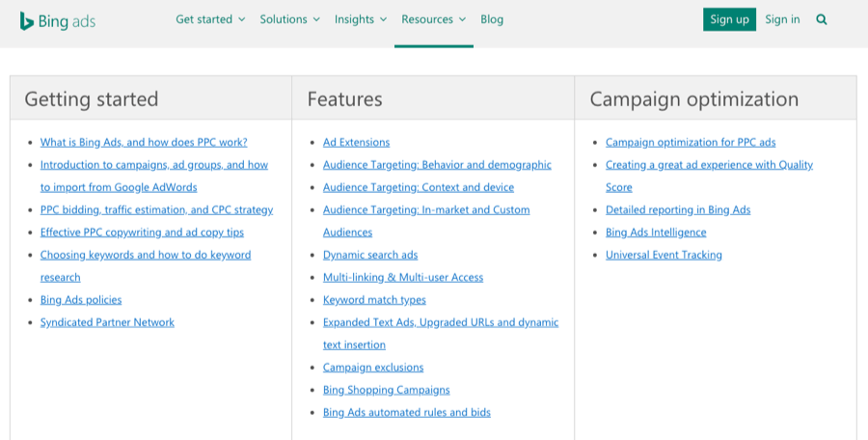This screenshot has height=440, width=868.
Task: Open Syndicated Partner Network link
Action: coord(107,322)
